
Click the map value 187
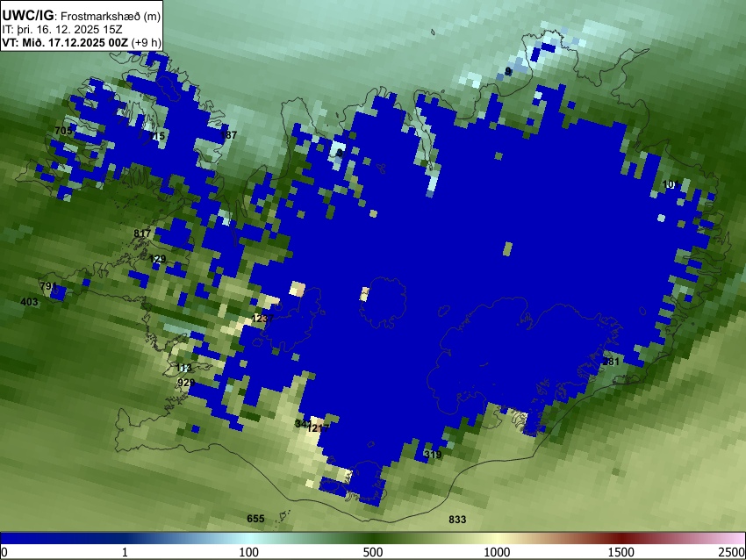(228, 135)
